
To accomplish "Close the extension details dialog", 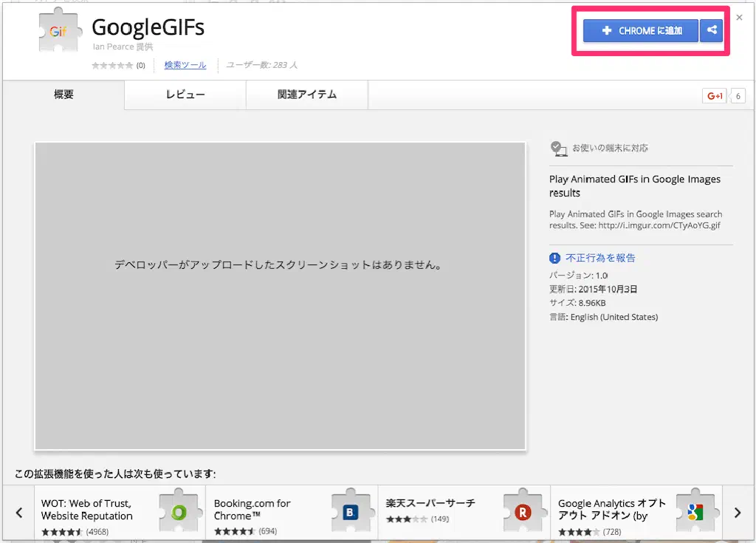I will pyautogui.click(x=739, y=18).
